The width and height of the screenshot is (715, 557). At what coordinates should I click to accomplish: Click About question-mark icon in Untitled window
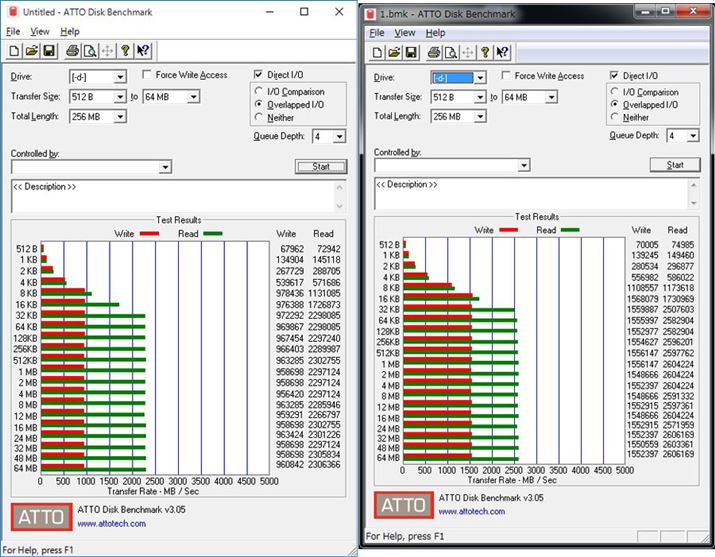(x=125, y=50)
